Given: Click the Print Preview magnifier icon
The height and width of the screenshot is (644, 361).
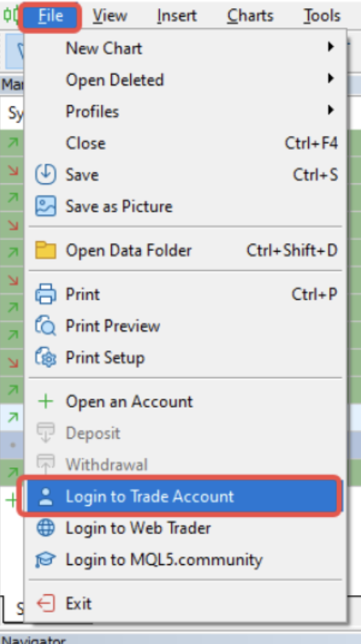Looking at the screenshot, I should (x=45, y=326).
